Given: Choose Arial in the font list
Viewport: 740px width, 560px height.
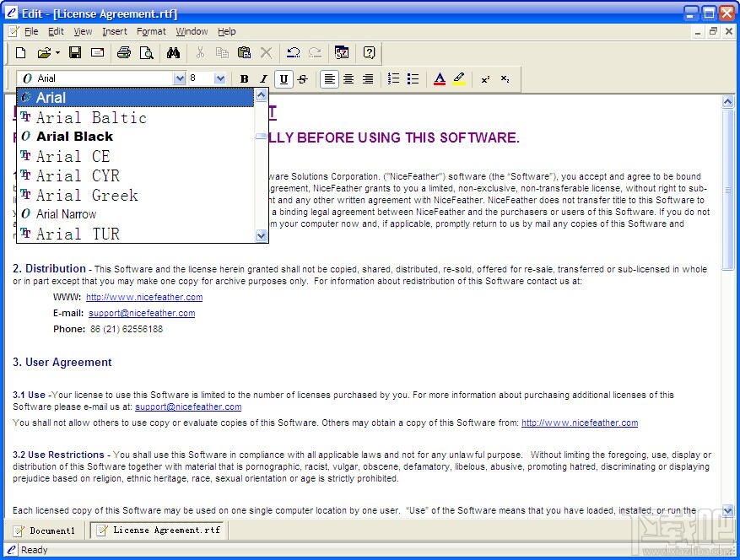Looking at the screenshot, I should click(x=136, y=98).
